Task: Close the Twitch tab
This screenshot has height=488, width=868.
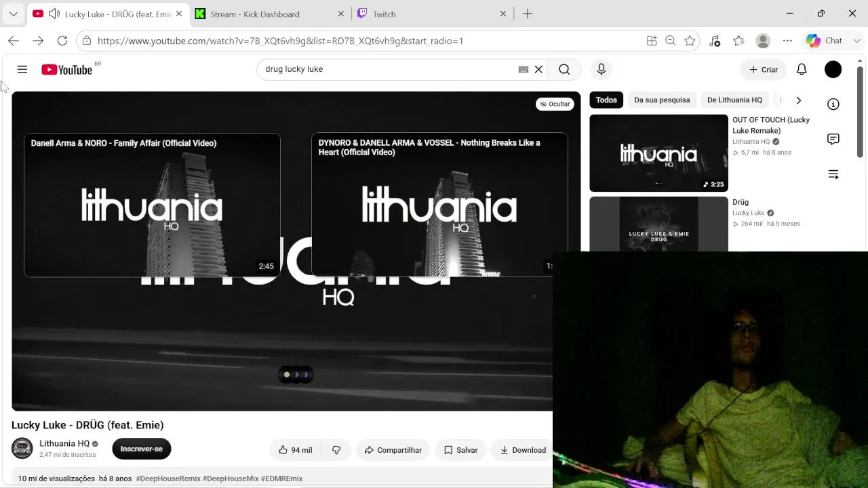Action: coord(503,14)
